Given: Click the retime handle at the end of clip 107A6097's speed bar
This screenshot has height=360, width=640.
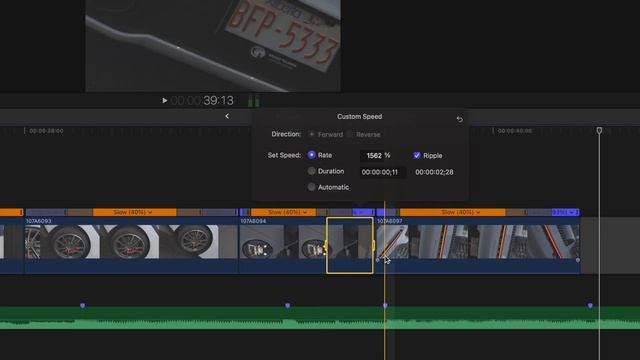Looking at the screenshot, I should [x=578, y=212].
